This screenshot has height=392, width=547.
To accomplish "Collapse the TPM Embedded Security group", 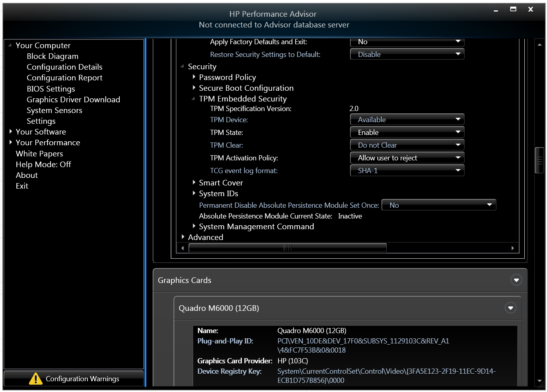I will (x=193, y=99).
